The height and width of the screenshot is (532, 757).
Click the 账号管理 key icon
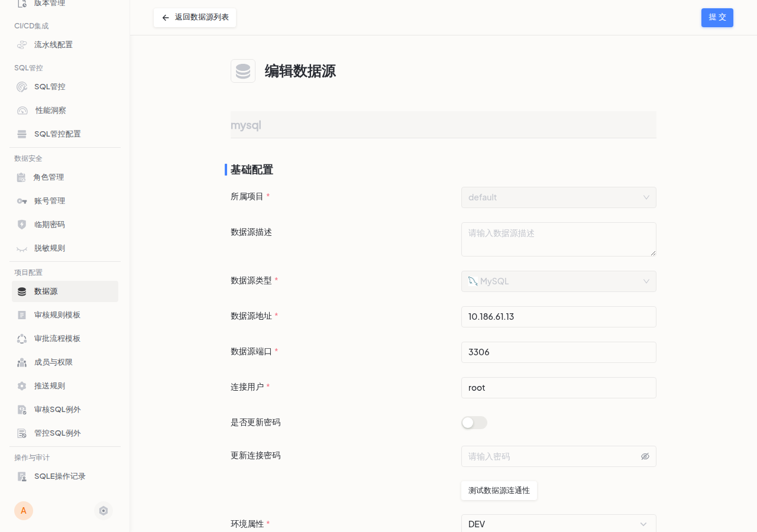(x=21, y=201)
